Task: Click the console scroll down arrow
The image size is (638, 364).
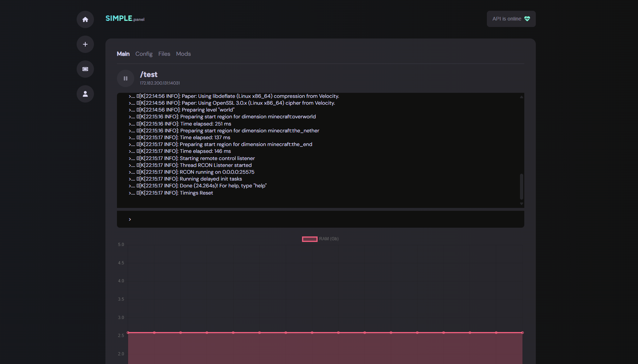Action: pyautogui.click(x=521, y=204)
